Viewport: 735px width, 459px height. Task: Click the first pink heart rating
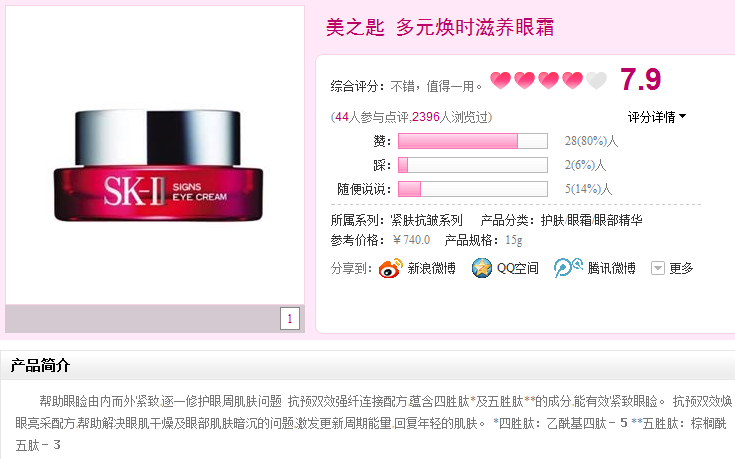point(501,81)
